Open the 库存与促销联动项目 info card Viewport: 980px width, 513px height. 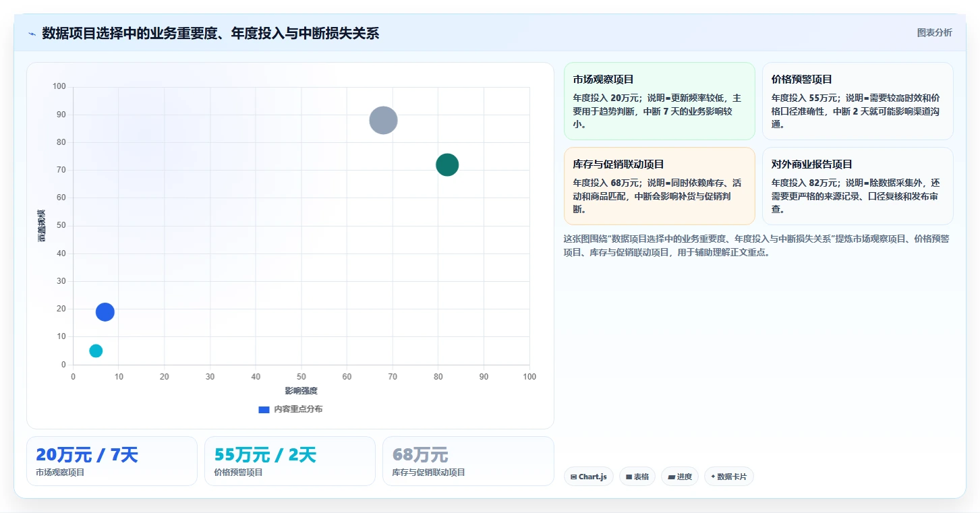coord(659,186)
